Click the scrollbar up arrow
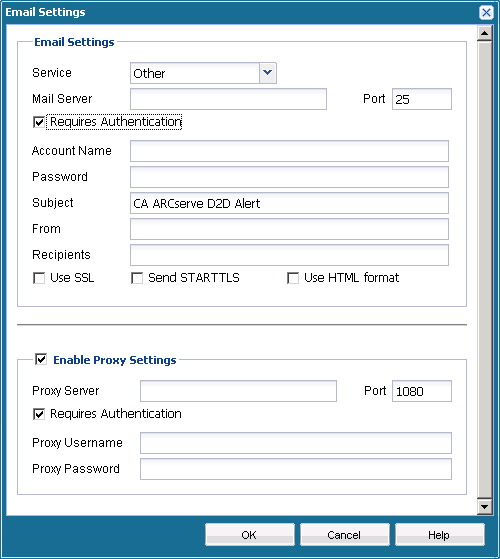The height and width of the screenshot is (559, 500). (485, 34)
